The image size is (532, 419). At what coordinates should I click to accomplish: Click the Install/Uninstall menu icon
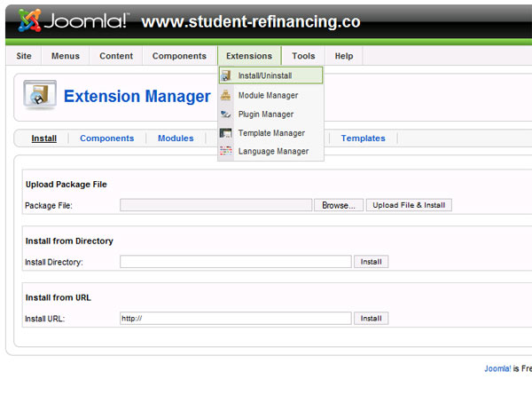coord(226,75)
